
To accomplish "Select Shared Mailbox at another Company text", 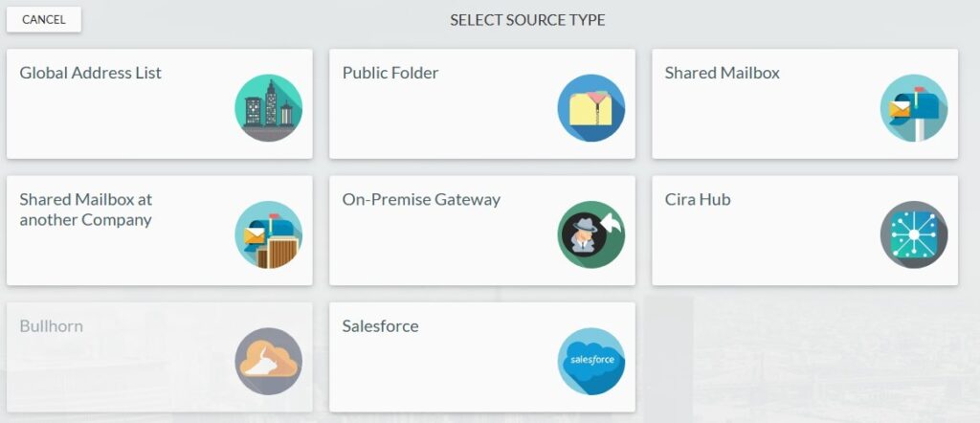I will [85, 210].
